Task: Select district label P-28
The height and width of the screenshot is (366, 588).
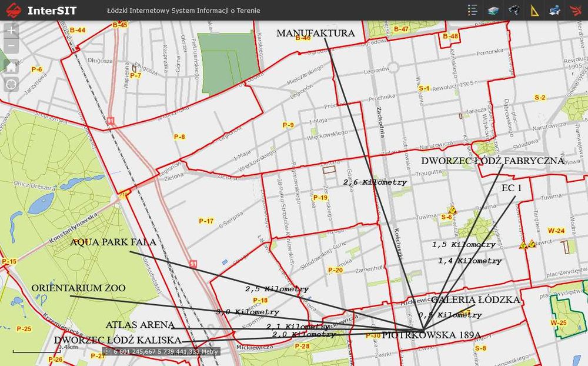Action: point(302,346)
